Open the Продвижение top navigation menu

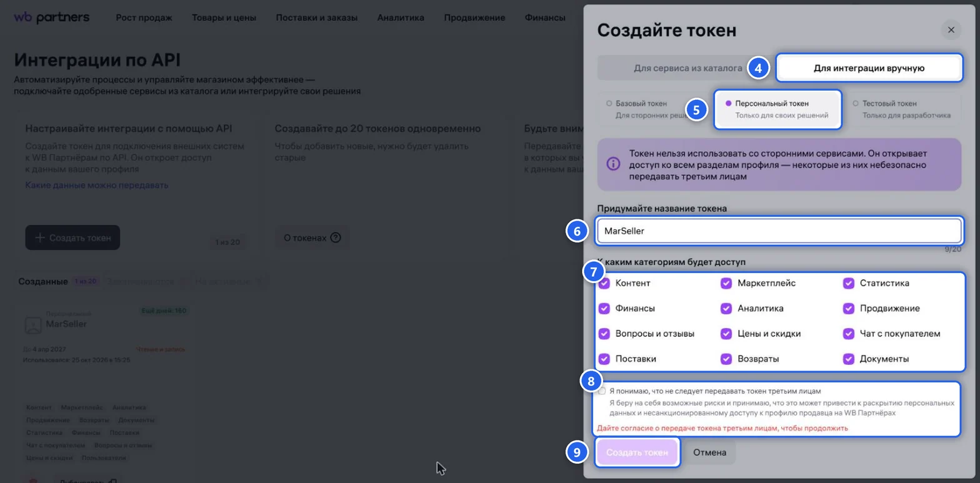(x=474, y=17)
